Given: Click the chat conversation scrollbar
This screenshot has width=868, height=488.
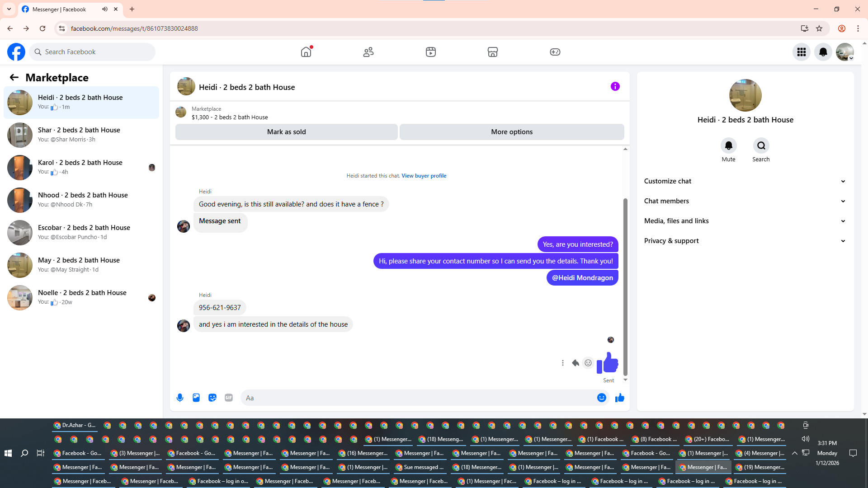Looking at the screenshot, I should click(x=625, y=286).
